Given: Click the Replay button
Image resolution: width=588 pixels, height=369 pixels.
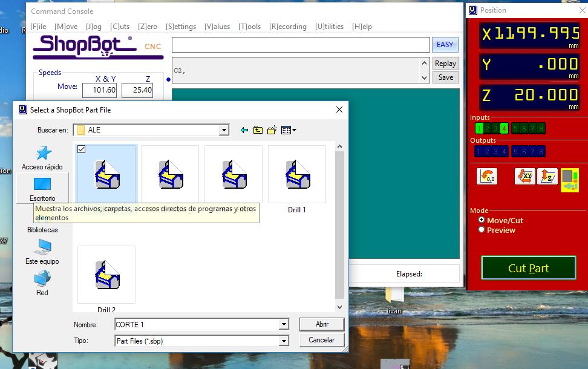Looking at the screenshot, I should 445,64.
